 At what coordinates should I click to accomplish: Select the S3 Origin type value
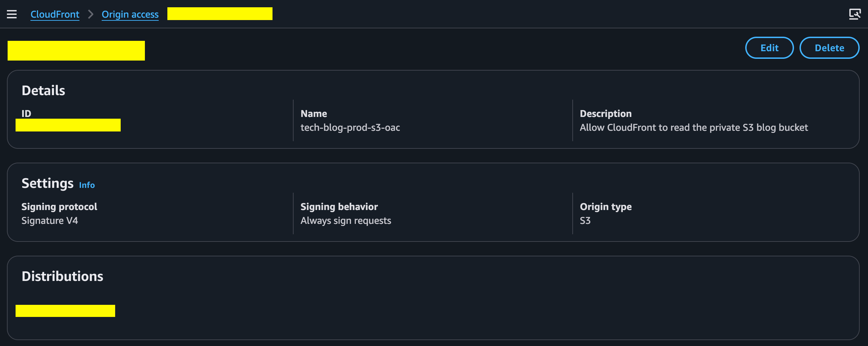585,221
